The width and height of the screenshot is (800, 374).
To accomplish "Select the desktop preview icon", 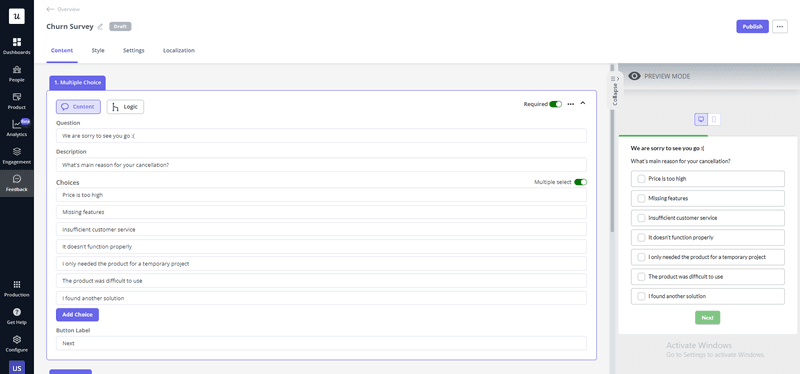I will tap(701, 119).
